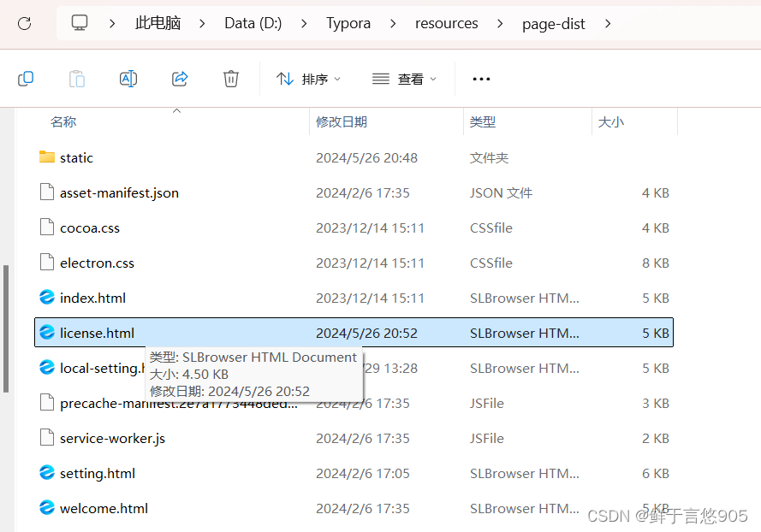Click date 2024/5/26 20:48 of static
Viewport: 761px width, 532px height.
click(x=366, y=157)
